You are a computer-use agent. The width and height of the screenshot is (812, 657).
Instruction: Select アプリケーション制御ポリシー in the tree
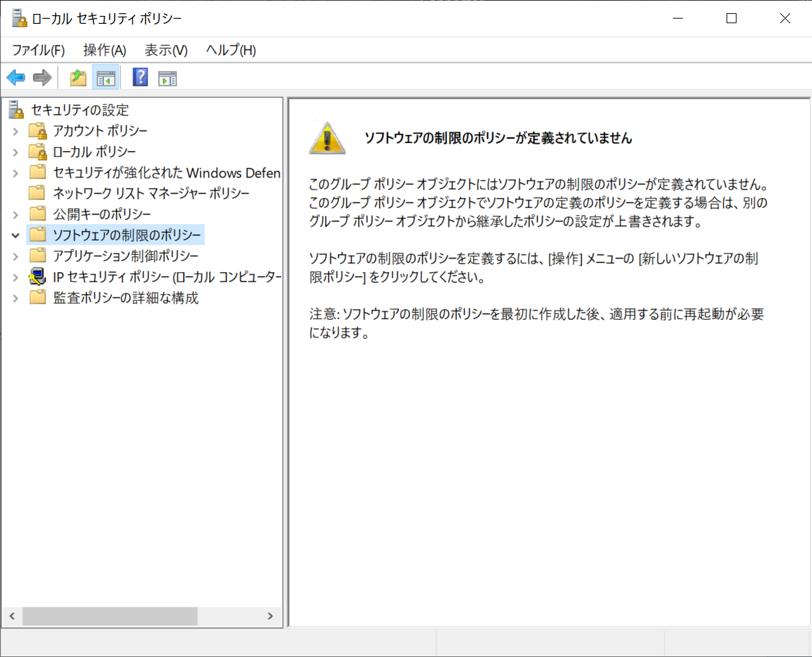(x=126, y=256)
